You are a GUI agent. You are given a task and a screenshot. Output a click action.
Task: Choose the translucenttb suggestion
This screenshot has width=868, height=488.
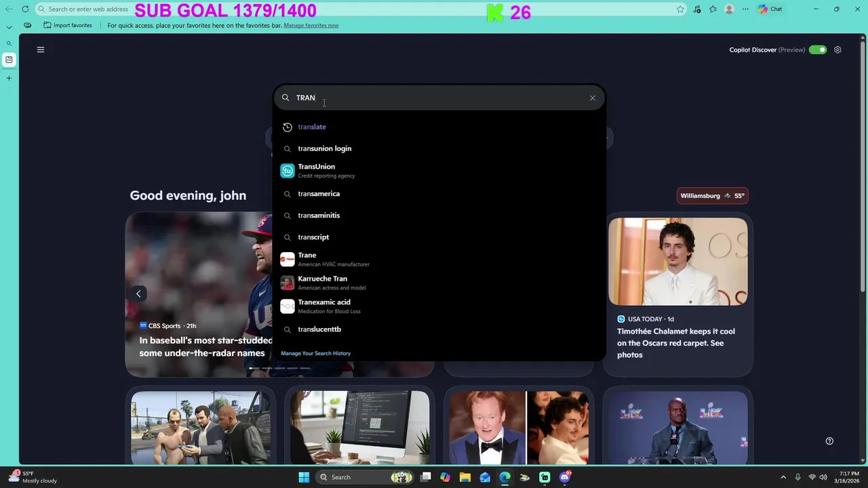[439, 329]
